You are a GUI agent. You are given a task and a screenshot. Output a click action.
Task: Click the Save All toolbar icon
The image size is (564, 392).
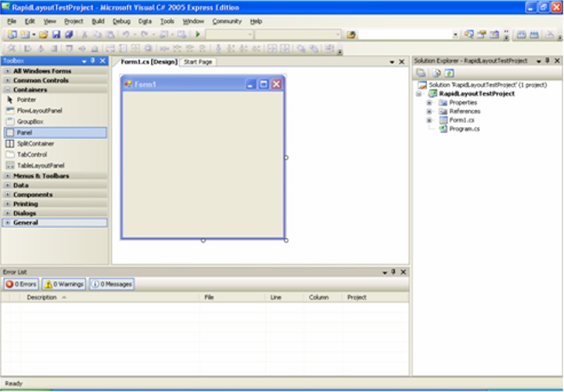(x=69, y=35)
